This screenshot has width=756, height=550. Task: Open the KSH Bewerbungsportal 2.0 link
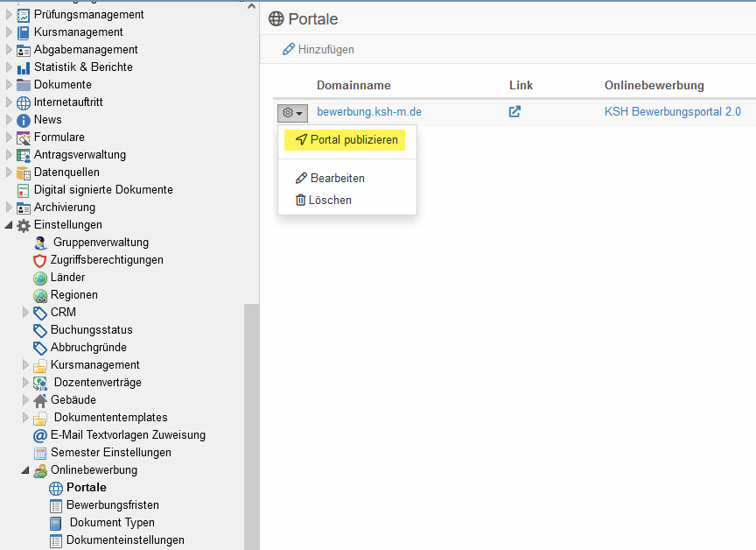point(672,112)
